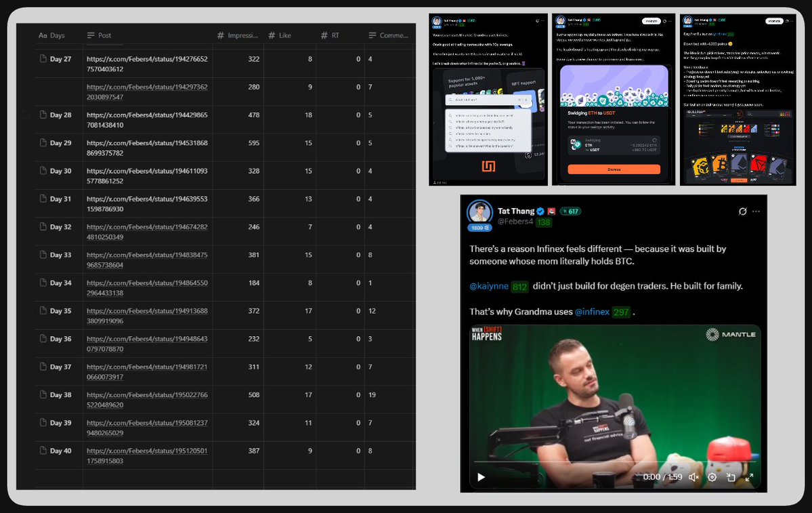Click the orange Dismiss button in the middle thumbnail
Screen dimensions: 812x513
pyautogui.click(x=614, y=169)
